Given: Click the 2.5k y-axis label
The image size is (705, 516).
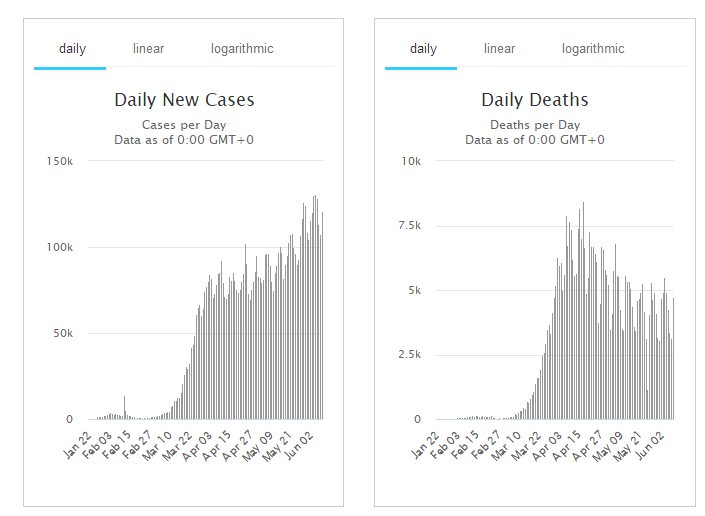Looking at the screenshot, I should (x=410, y=355).
